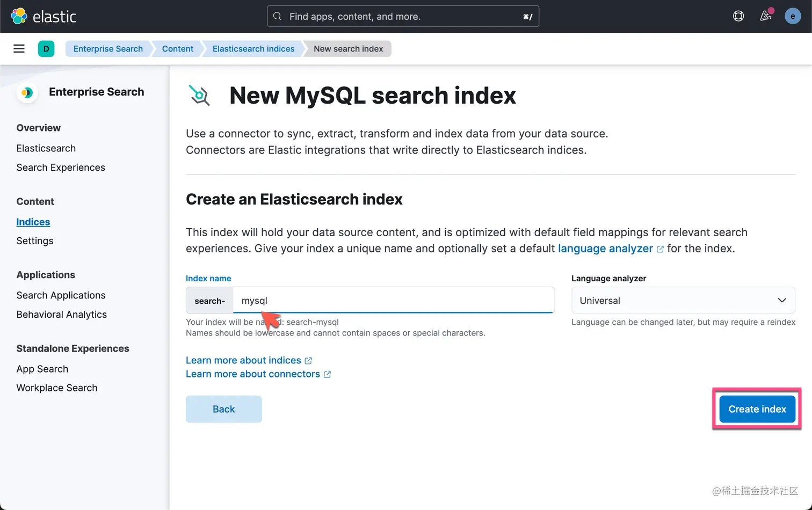Open the newsfeed celebration icon
Viewport: 812px width, 510px height.
coord(766,16)
